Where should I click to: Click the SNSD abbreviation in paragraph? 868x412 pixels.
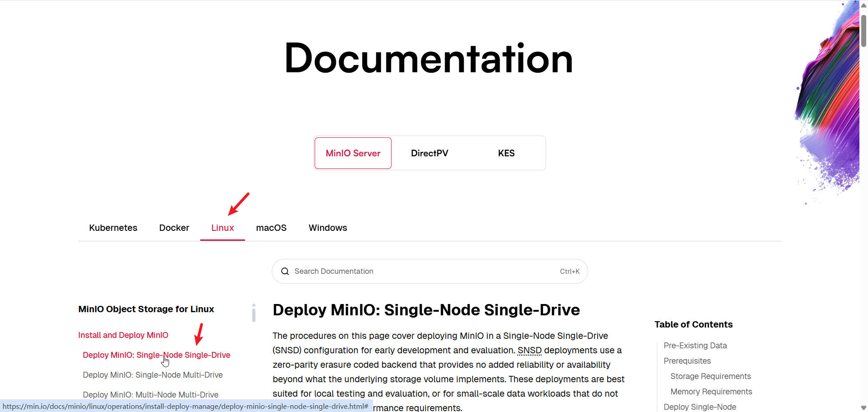529,350
